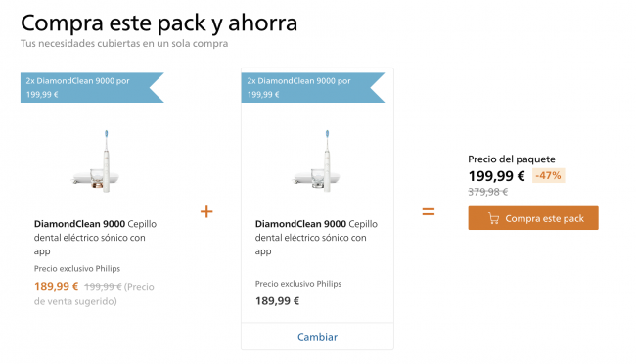
Task: Click "Precio exclusivo Philips" text in the second card
Action: coord(298,284)
